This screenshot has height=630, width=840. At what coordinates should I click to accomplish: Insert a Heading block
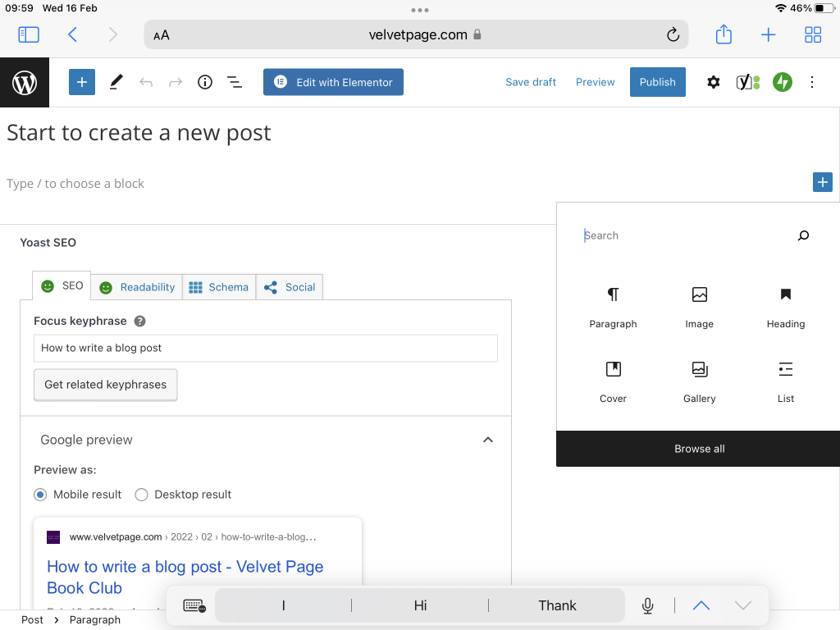[785, 308]
